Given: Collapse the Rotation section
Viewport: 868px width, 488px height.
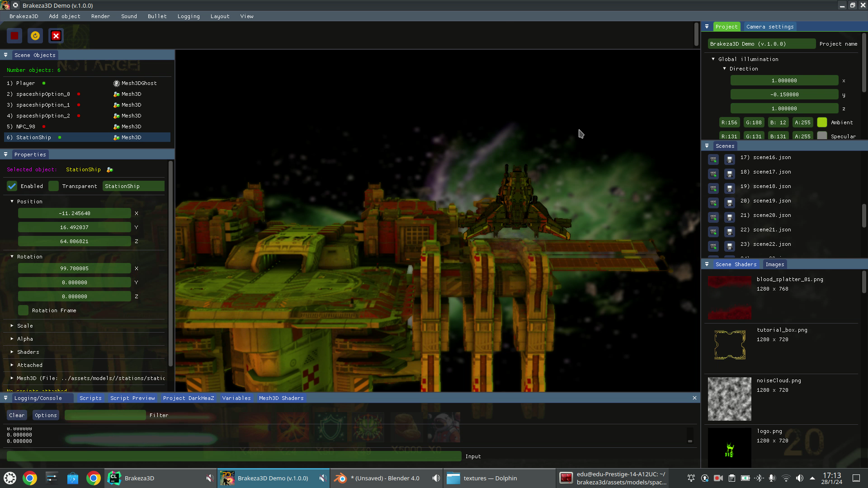Looking at the screenshot, I should click(12, 257).
